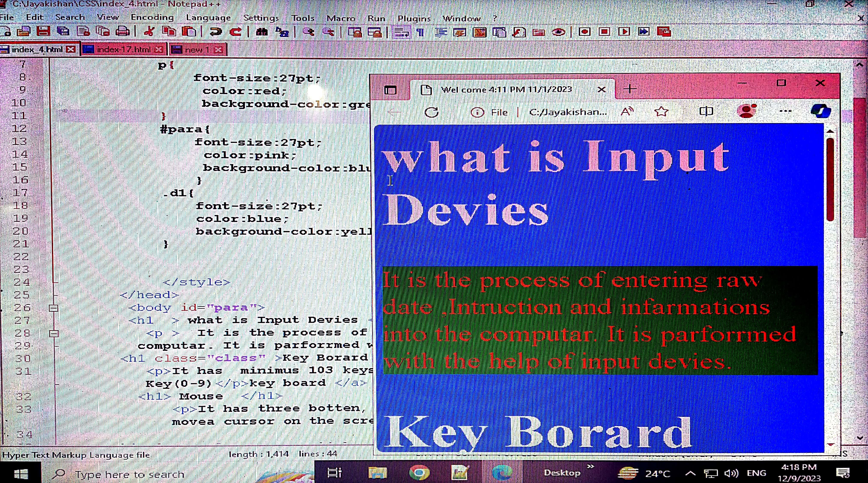The width and height of the screenshot is (868, 483).
Task: Start macro playback with the Play icon
Action: (x=624, y=32)
